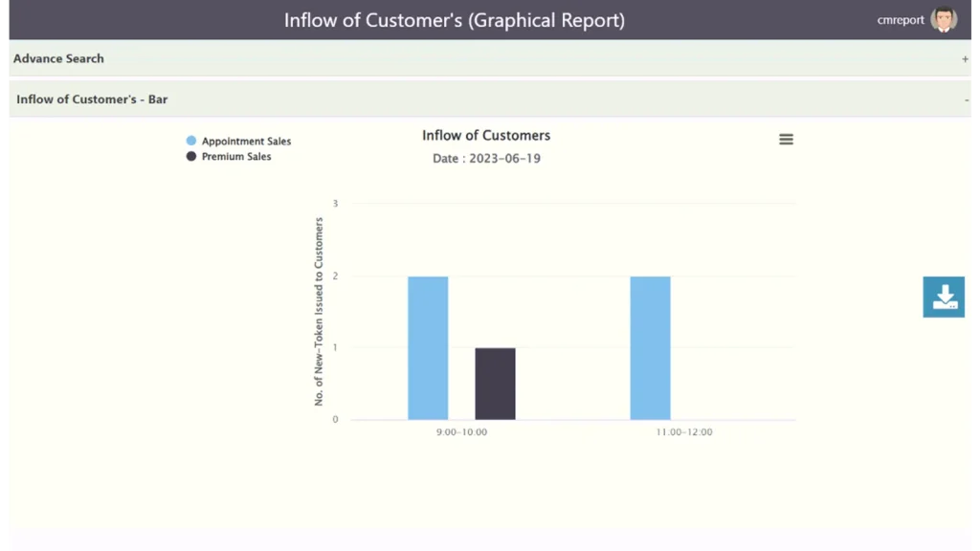The image size is (980, 551).
Task: Click the y-axis value 2
Action: pos(336,275)
